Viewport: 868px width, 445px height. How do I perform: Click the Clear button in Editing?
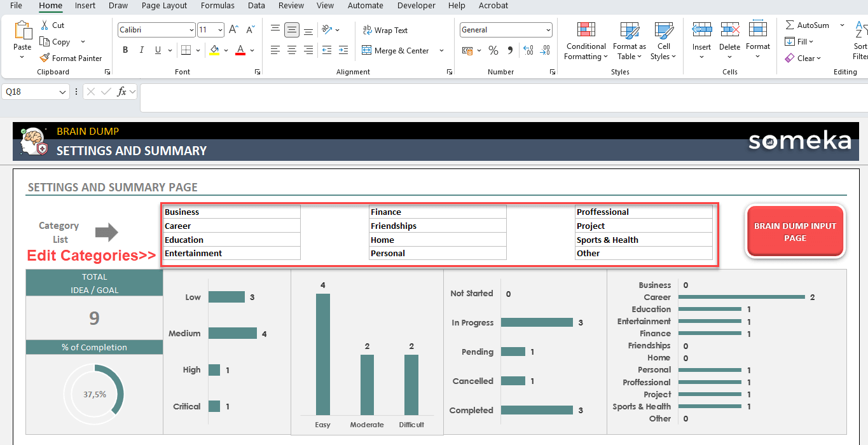(803, 58)
